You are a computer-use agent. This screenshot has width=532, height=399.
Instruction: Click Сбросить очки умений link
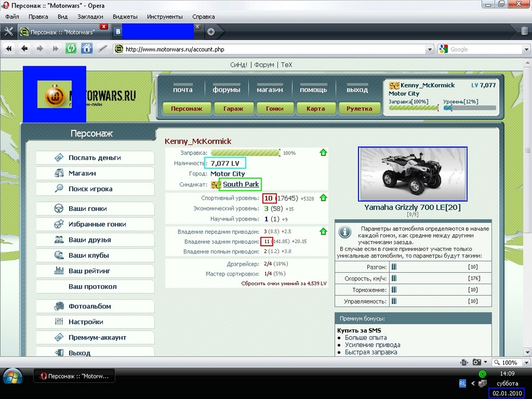pos(284,284)
